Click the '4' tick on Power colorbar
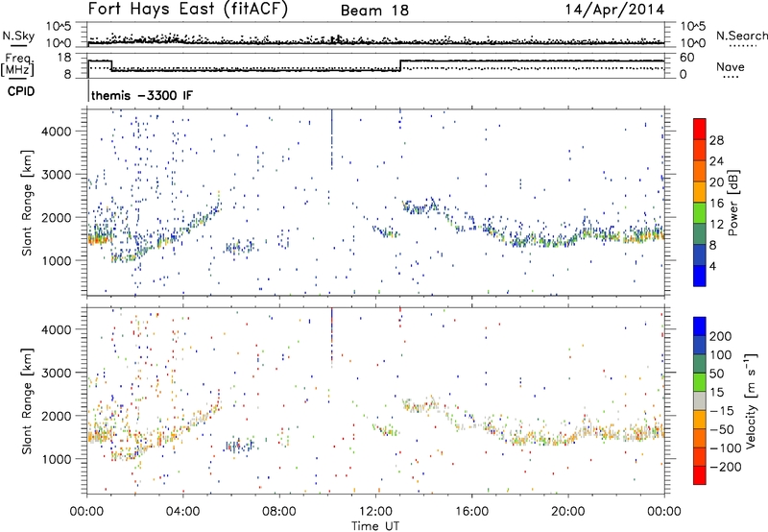The height and width of the screenshot is (532, 768). pyautogui.click(x=713, y=266)
